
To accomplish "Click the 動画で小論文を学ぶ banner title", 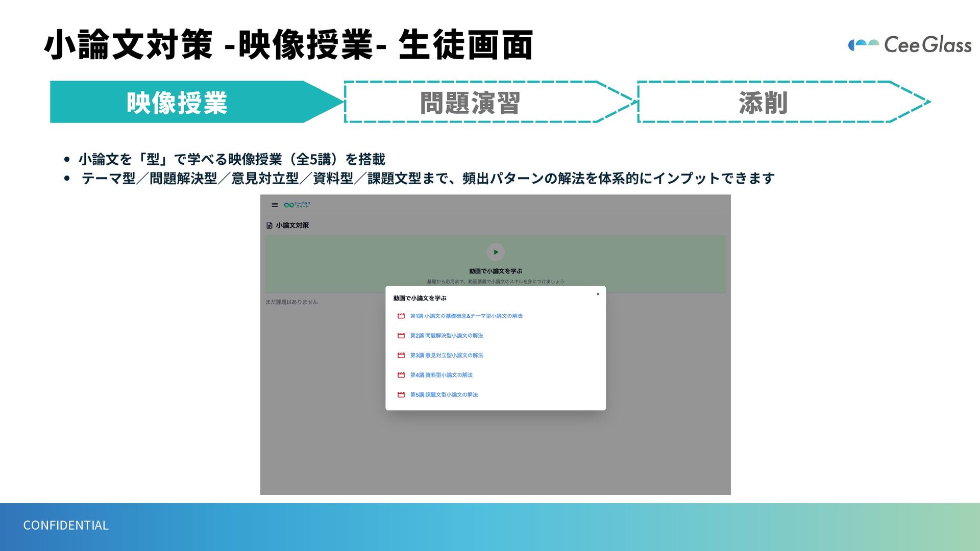I will [x=495, y=271].
